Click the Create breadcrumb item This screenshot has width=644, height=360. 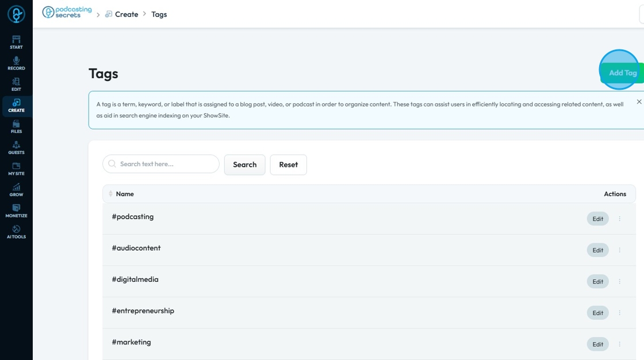pyautogui.click(x=126, y=14)
